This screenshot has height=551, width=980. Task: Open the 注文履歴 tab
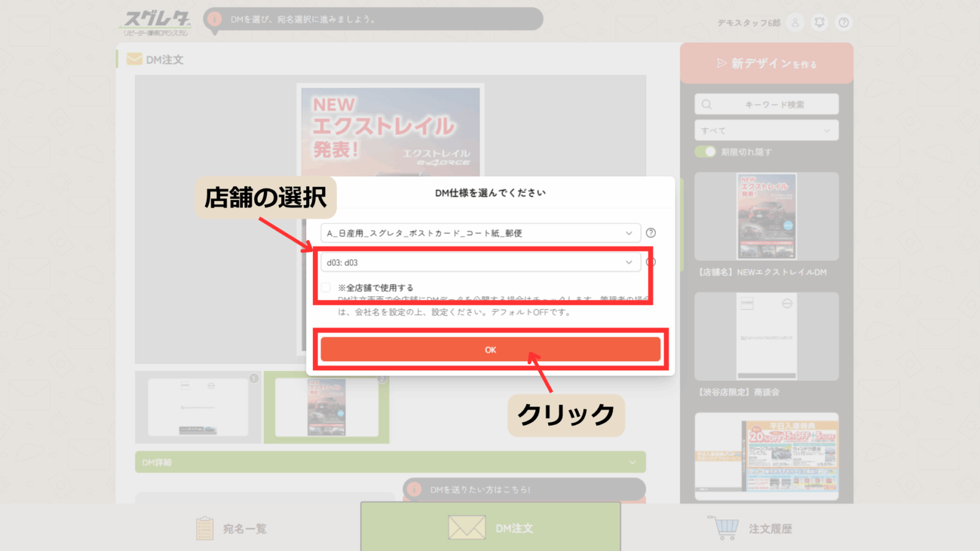(x=769, y=528)
